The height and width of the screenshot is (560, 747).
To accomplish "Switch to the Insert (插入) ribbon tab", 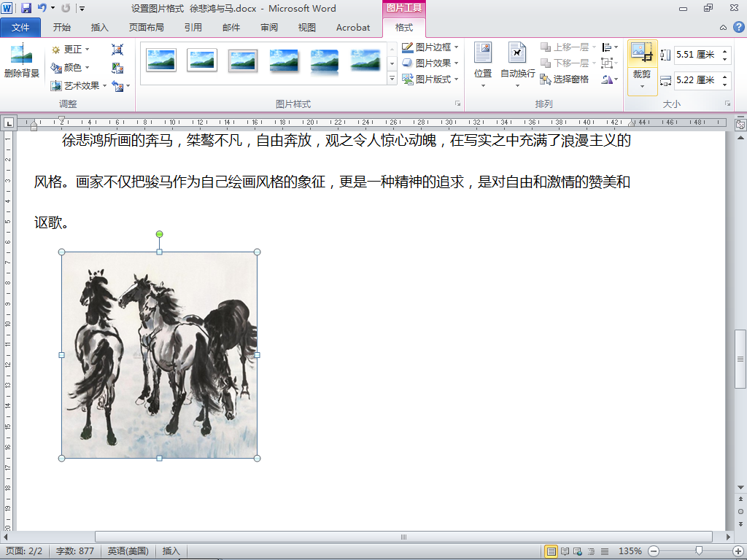I will point(99,28).
